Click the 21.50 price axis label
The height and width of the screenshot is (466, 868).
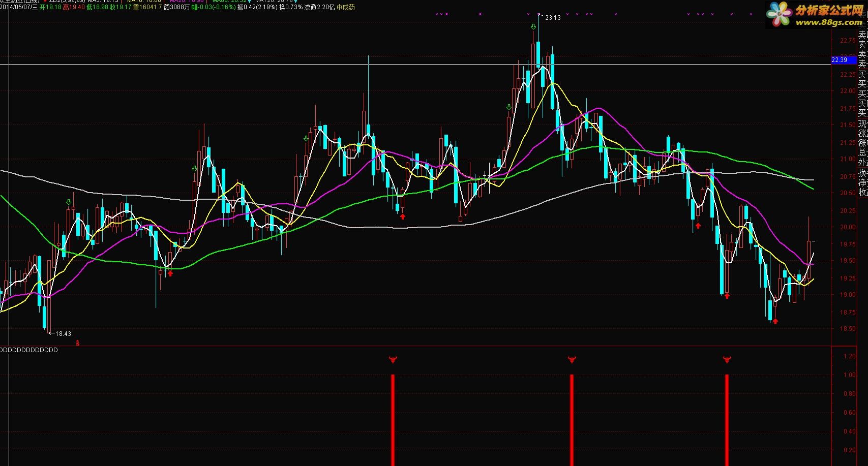click(x=848, y=125)
